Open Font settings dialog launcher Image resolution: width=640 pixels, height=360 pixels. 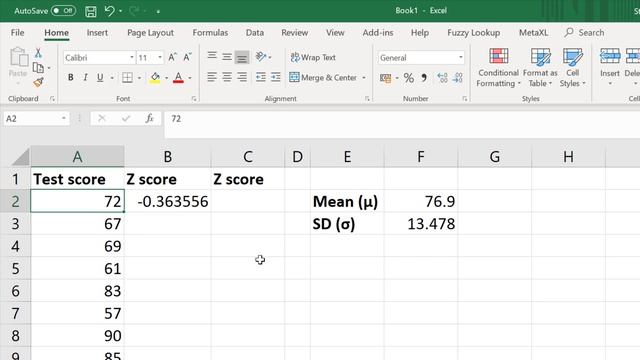(194, 99)
